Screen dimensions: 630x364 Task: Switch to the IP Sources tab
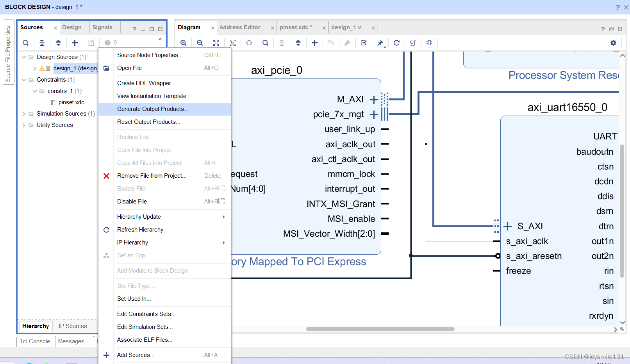[73, 326]
